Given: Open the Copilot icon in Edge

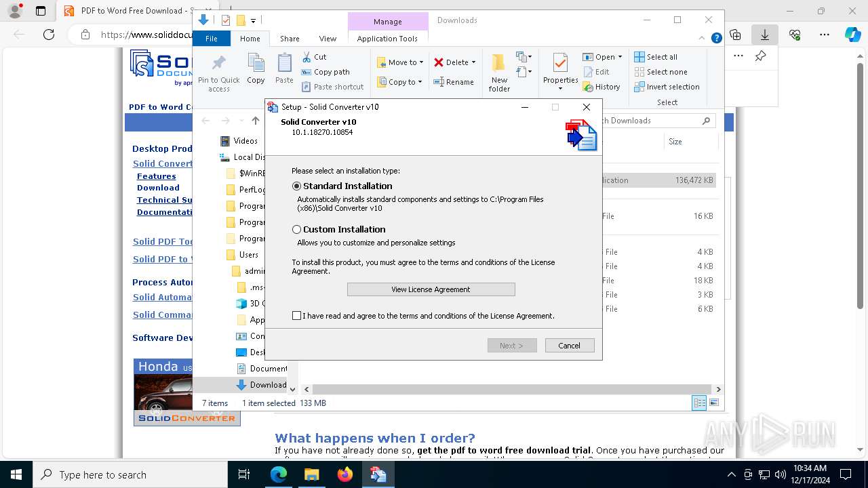Looking at the screenshot, I should (x=852, y=35).
